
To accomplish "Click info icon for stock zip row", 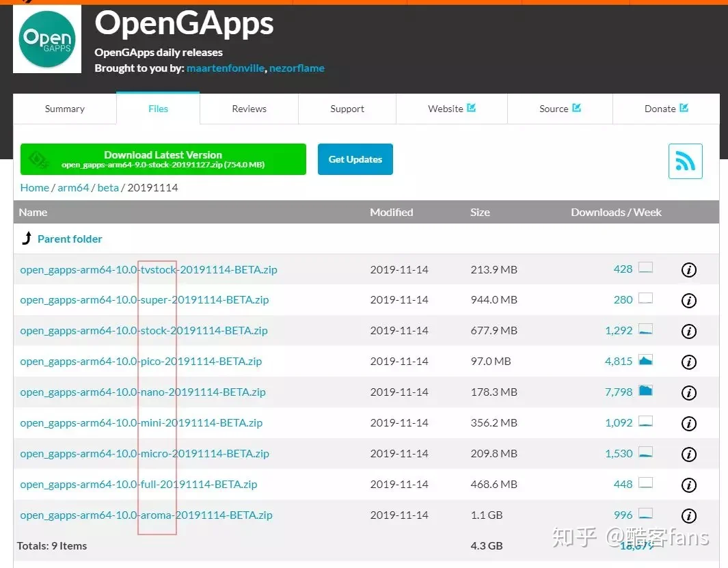I will (688, 331).
